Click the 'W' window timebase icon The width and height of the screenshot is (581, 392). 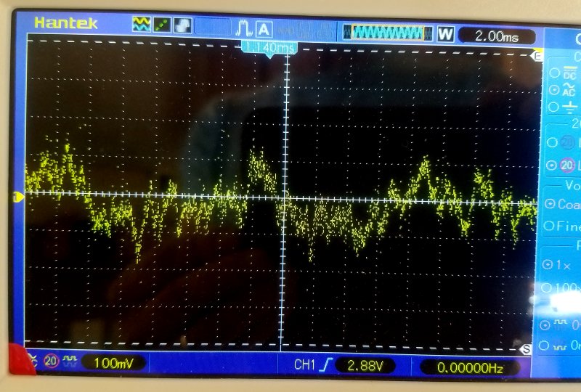point(445,33)
